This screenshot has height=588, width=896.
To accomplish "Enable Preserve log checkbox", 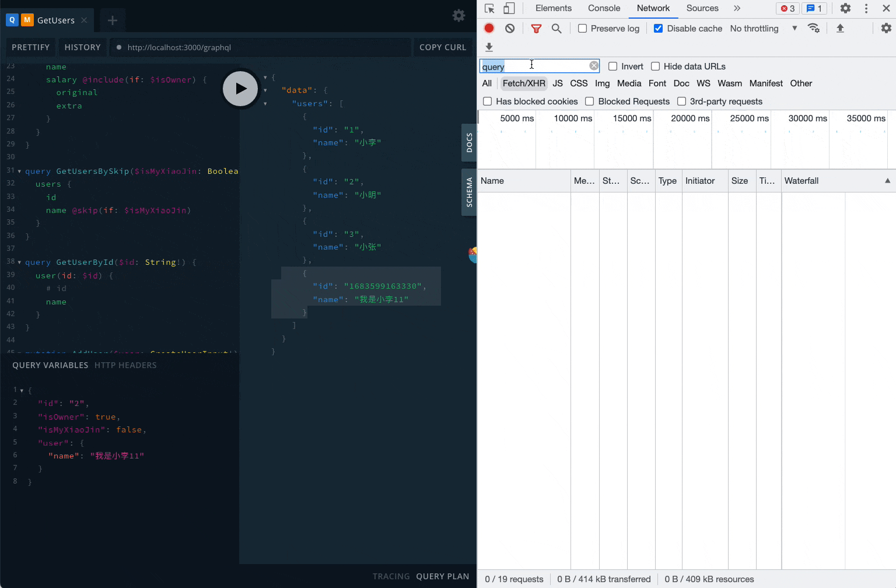I will (x=582, y=29).
